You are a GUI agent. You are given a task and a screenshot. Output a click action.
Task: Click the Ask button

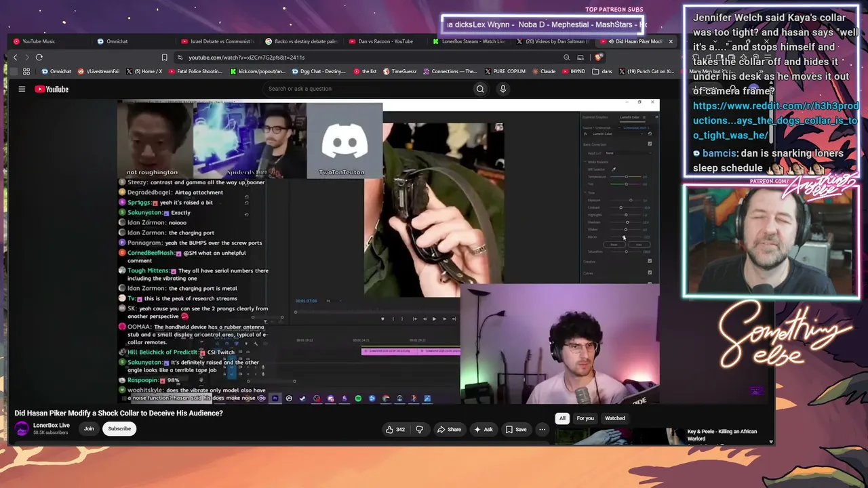(x=484, y=429)
